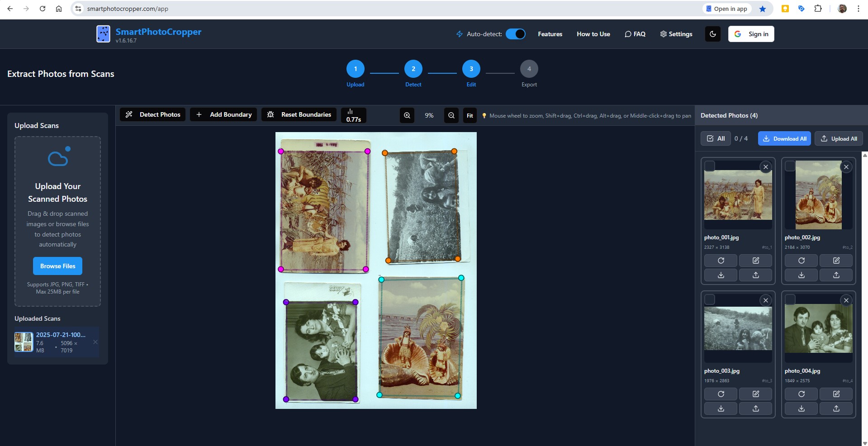
Task: Select the uploaded scan 2025-07-21 thumbnail
Action: tap(24, 342)
